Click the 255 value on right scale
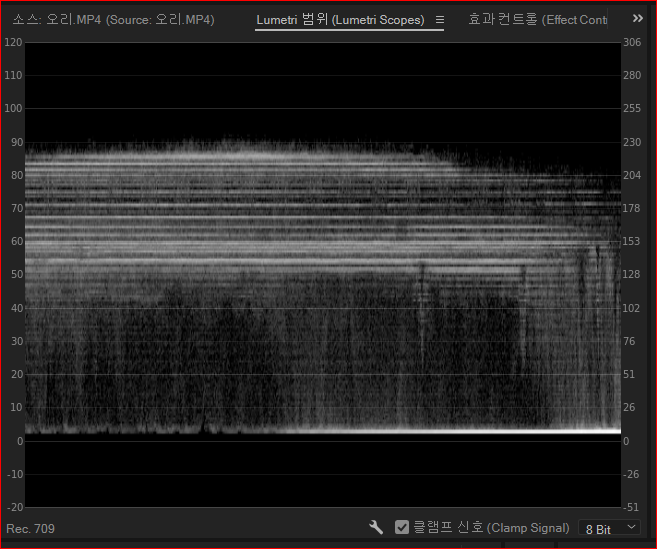This screenshot has height=549, width=657. pos(632,108)
